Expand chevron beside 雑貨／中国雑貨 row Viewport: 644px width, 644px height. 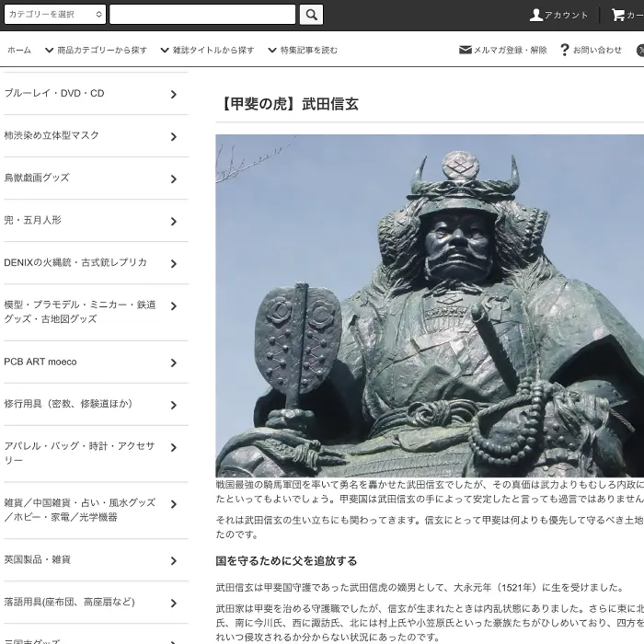(174, 504)
